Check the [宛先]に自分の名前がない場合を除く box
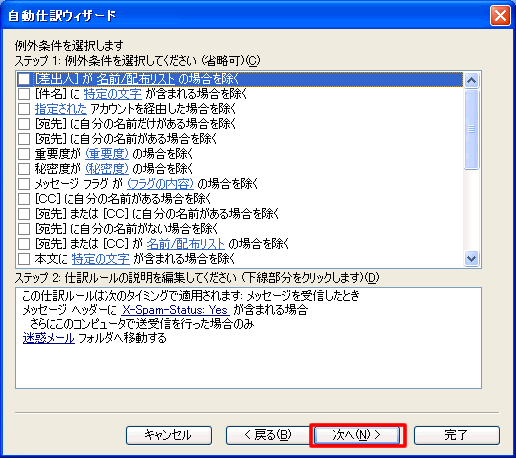This screenshot has height=458, width=516. (24, 229)
